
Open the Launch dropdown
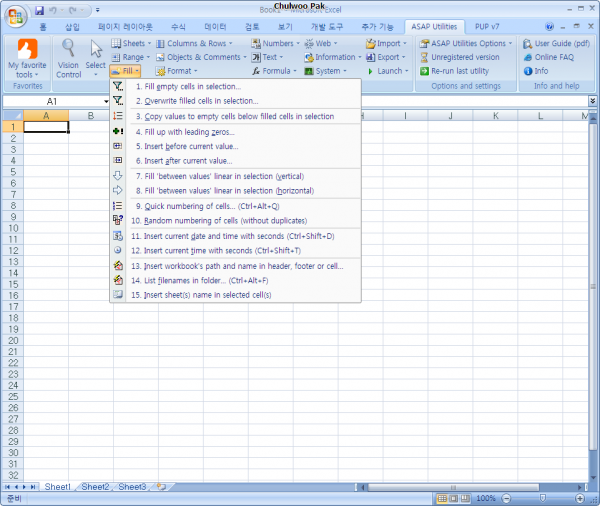pos(387,71)
